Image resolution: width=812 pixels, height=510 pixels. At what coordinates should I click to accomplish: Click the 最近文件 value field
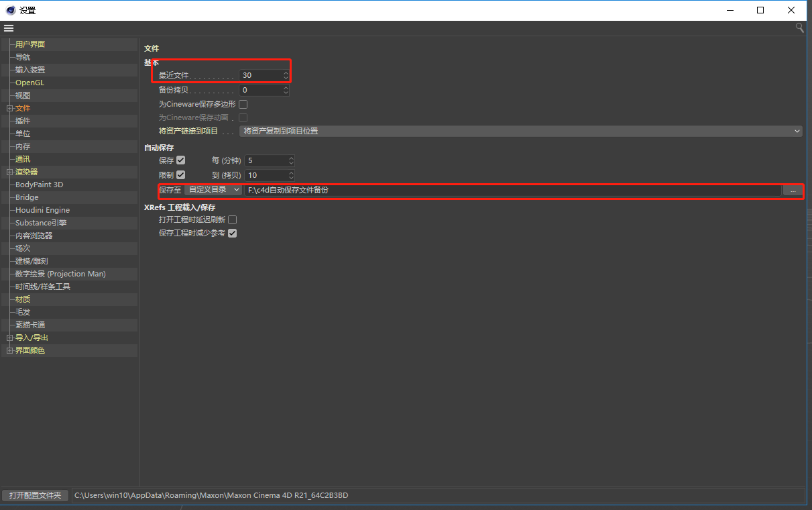[260, 75]
